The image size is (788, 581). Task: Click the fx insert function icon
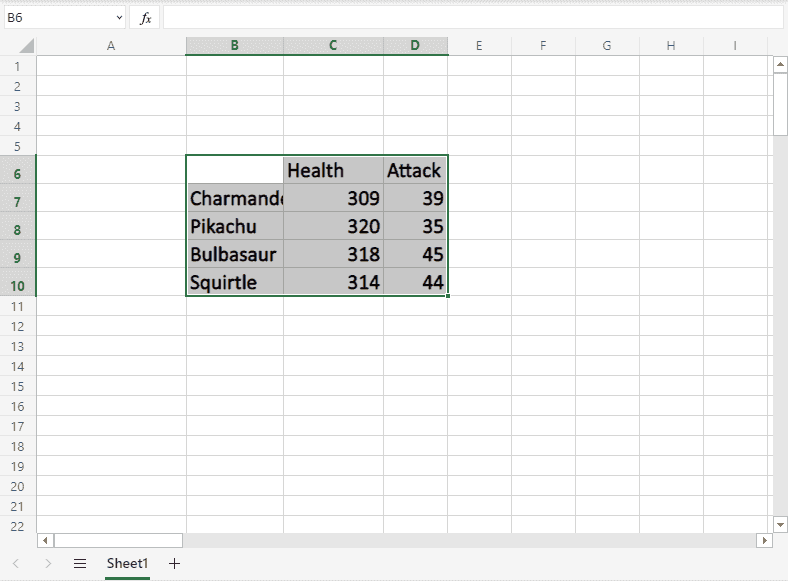tap(145, 18)
